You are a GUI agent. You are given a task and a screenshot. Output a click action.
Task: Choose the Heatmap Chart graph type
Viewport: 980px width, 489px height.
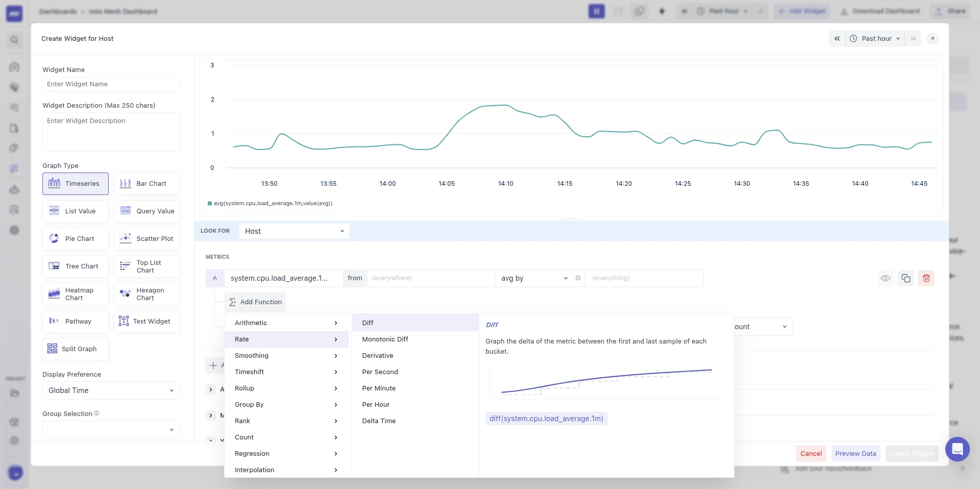pos(76,294)
